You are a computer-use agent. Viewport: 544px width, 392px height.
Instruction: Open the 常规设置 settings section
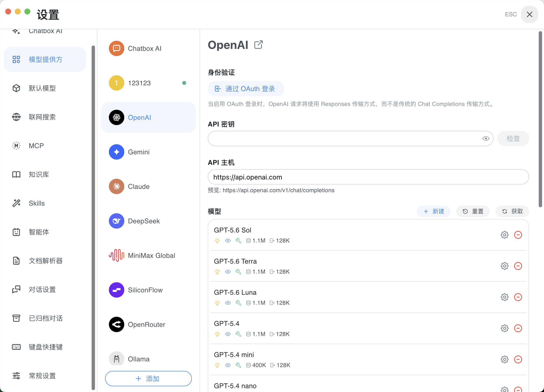pos(45,376)
